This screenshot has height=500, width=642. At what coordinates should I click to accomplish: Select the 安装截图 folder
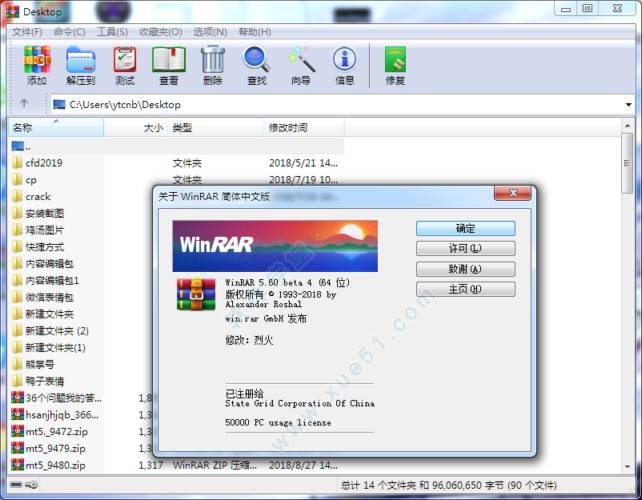coord(38,213)
